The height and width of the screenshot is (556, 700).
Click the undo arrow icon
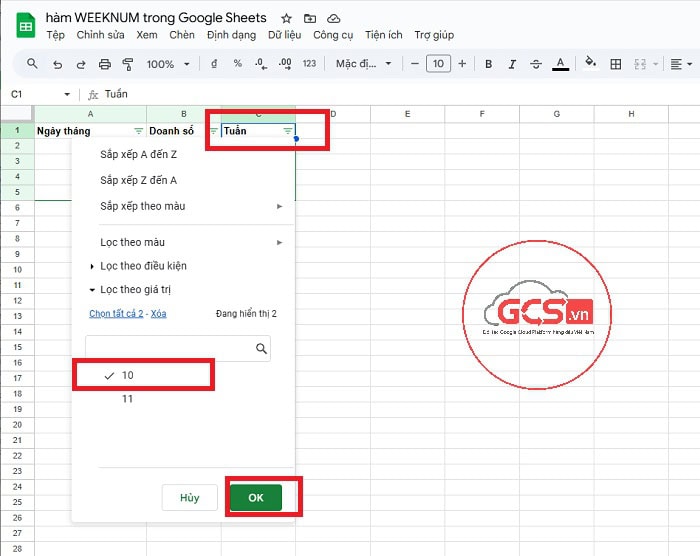pos(57,64)
